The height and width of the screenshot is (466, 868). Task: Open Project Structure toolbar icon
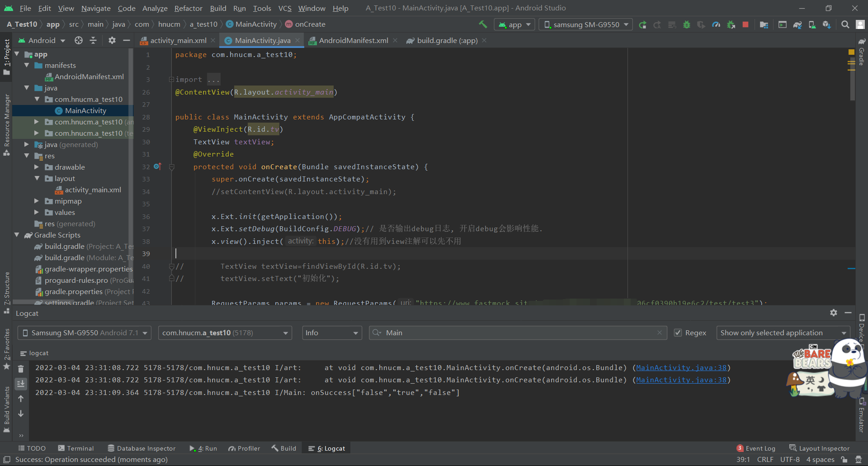[x=764, y=24]
